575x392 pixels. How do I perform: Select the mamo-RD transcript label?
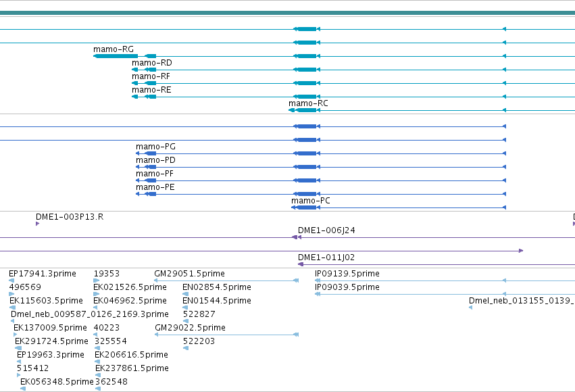[x=152, y=63]
